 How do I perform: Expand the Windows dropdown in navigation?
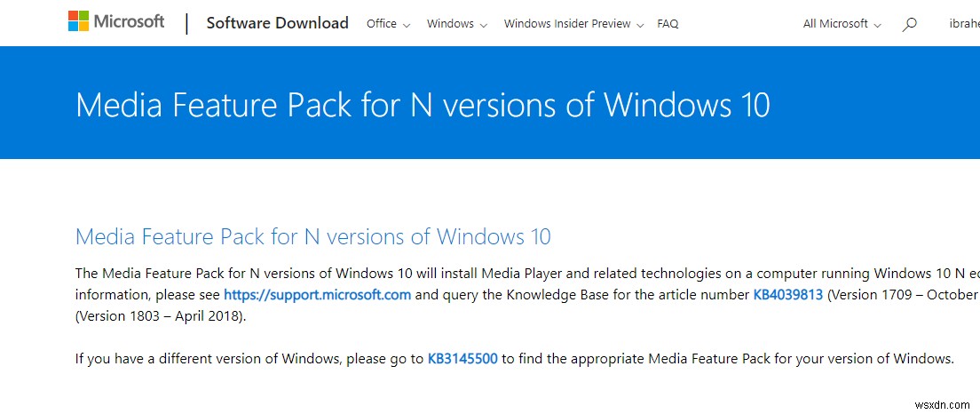pos(457,24)
